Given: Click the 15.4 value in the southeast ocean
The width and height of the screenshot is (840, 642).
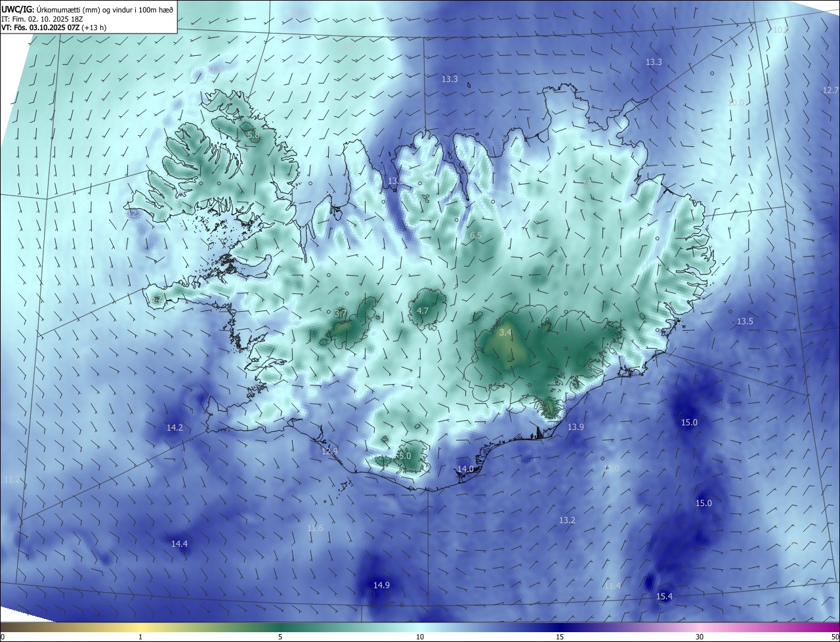Looking at the screenshot, I should [664, 596].
